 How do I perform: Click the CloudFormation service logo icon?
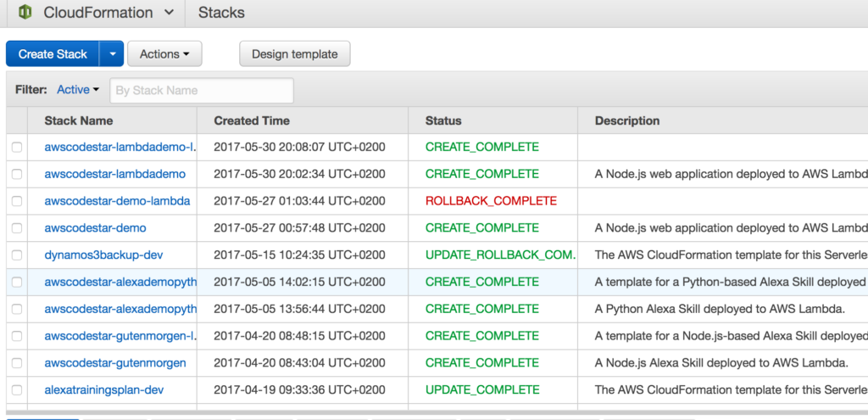click(x=25, y=12)
